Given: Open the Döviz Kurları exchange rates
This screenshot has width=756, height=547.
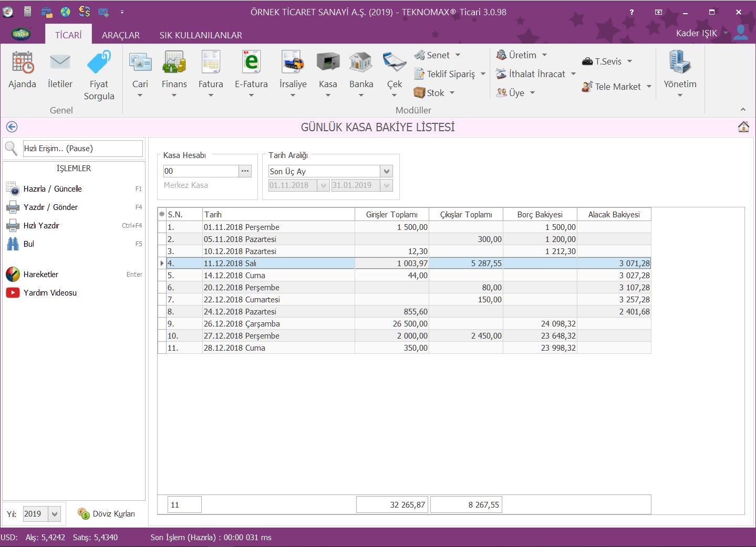Looking at the screenshot, I should (107, 513).
